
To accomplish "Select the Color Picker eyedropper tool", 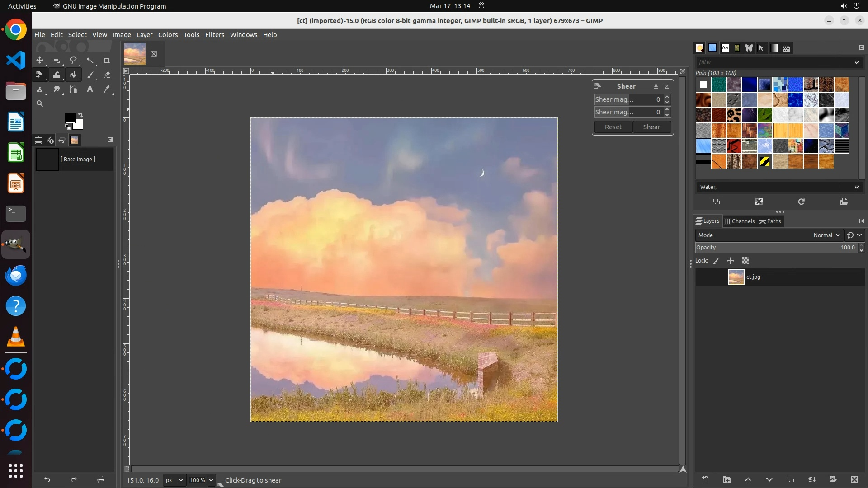I will [107, 89].
